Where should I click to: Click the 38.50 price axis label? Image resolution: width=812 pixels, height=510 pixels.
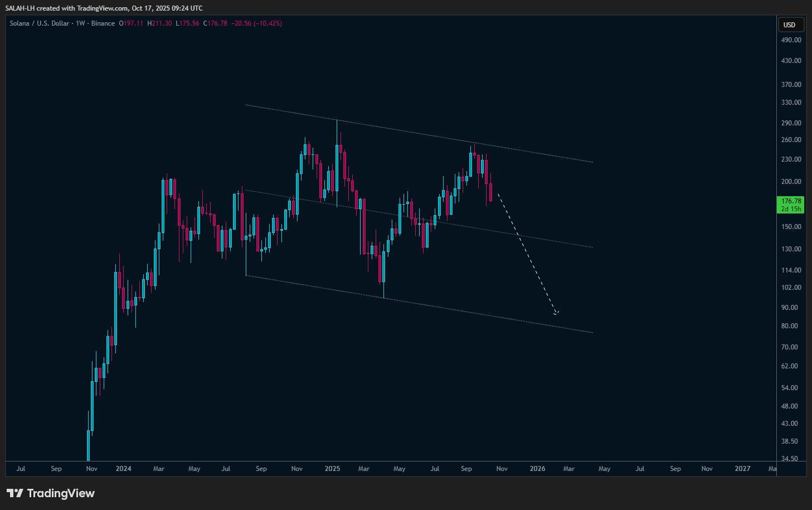tap(790, 441)
